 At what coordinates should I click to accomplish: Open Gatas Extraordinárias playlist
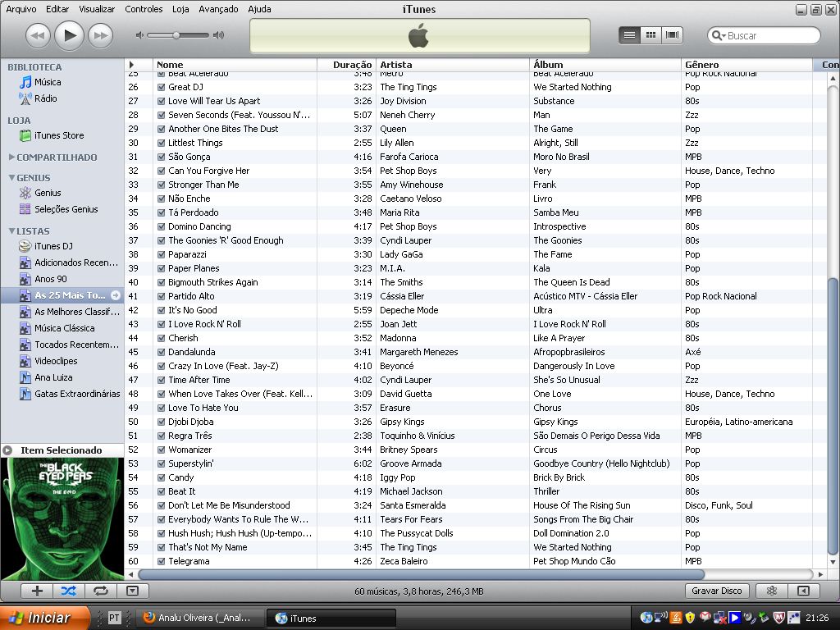pyautogui.click(x=70, y=394)
